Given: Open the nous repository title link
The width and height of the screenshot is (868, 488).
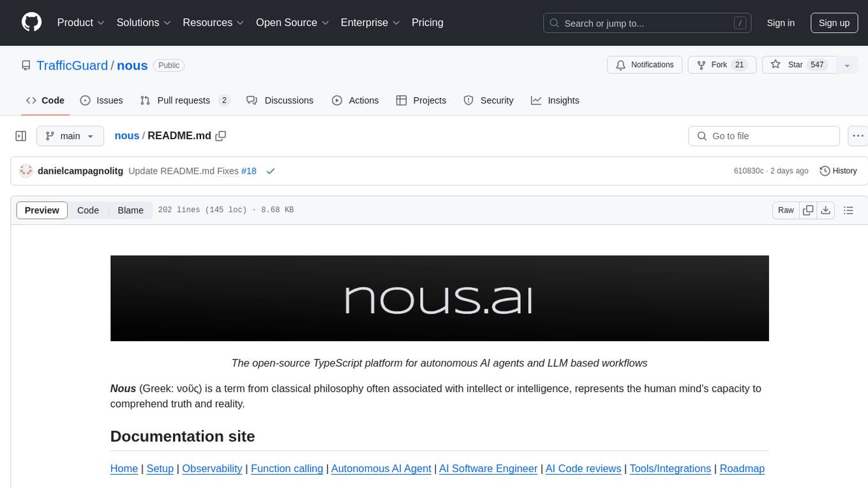Looking at the screenshot, I should [x=132, y=65].
